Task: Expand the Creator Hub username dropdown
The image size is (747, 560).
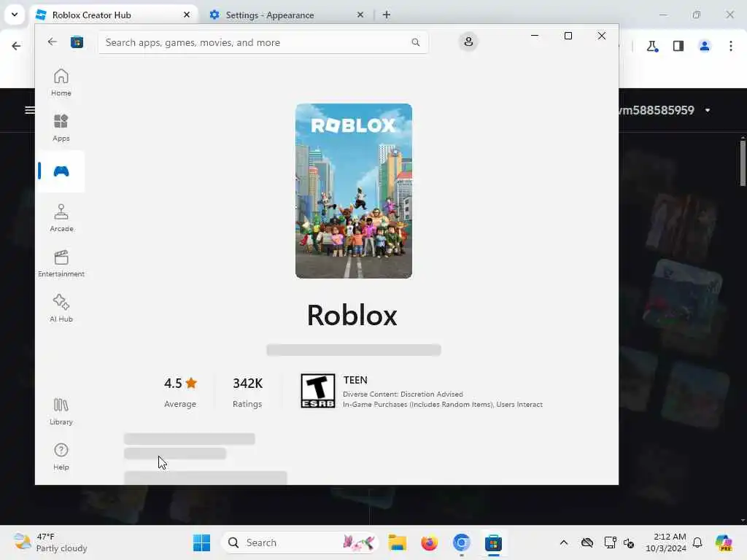Action: point(708,110)
